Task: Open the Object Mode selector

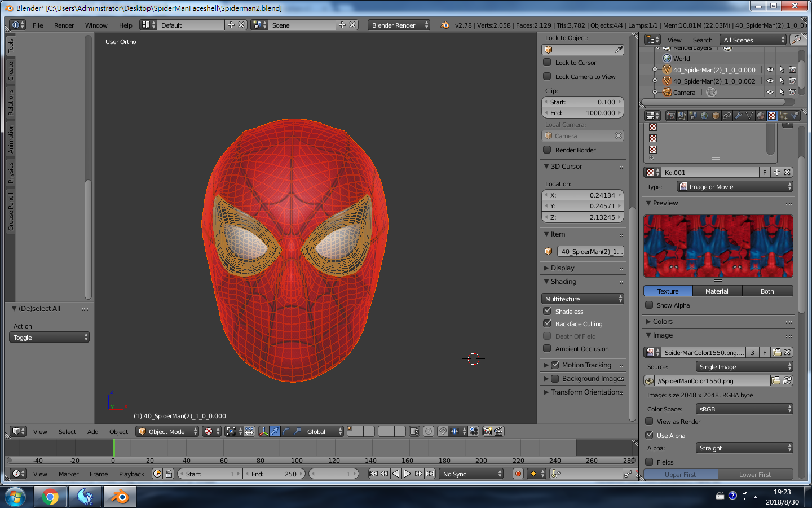Action: click(167, 431)
